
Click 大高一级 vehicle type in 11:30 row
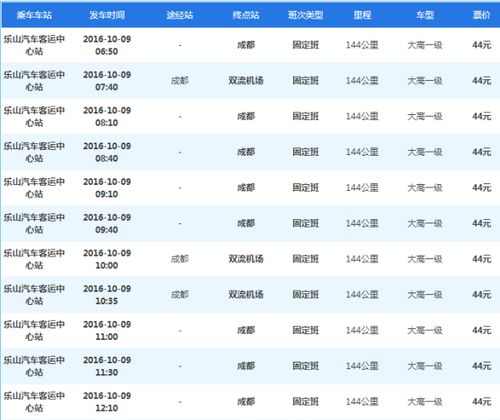[425, 366]
